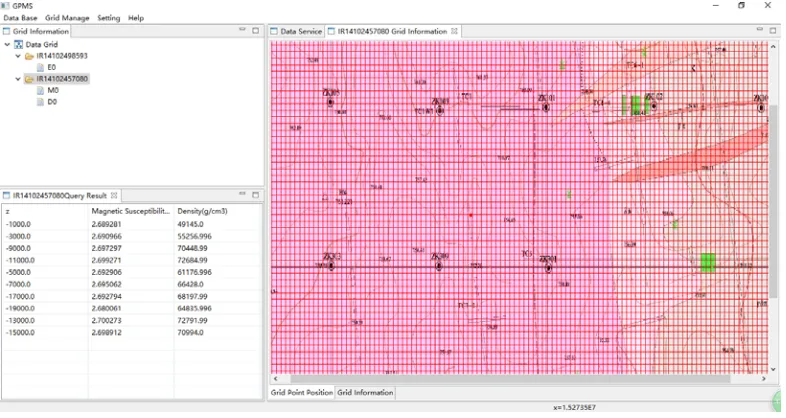This screenshot has height=418, width=786.
Task: Select the row with z -9000.0
Action: click(132, 249)
